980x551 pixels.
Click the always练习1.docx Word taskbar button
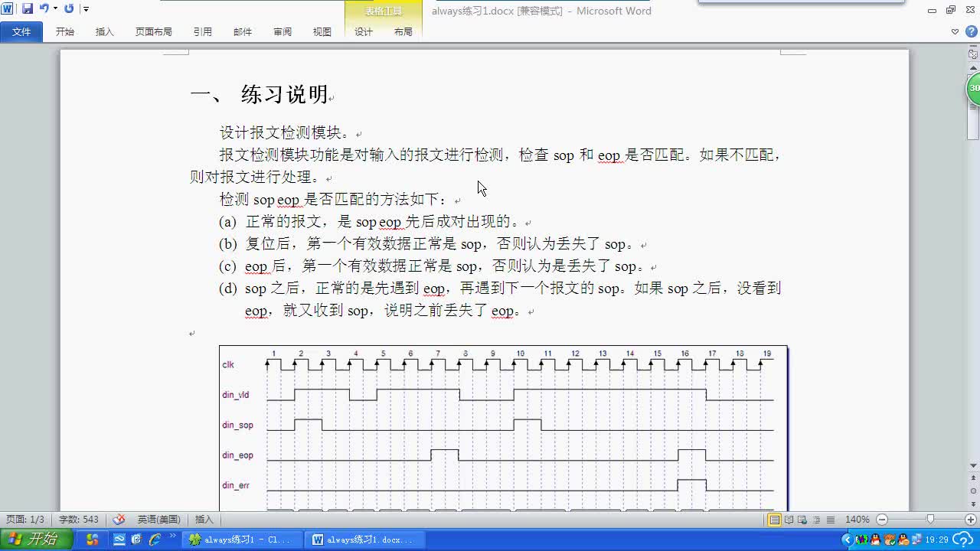point(364,540)
